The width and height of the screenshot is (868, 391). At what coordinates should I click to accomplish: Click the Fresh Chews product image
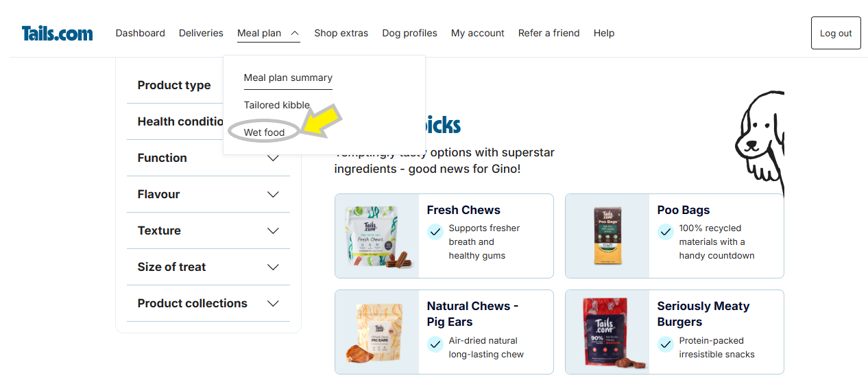(x=377, y=236)
